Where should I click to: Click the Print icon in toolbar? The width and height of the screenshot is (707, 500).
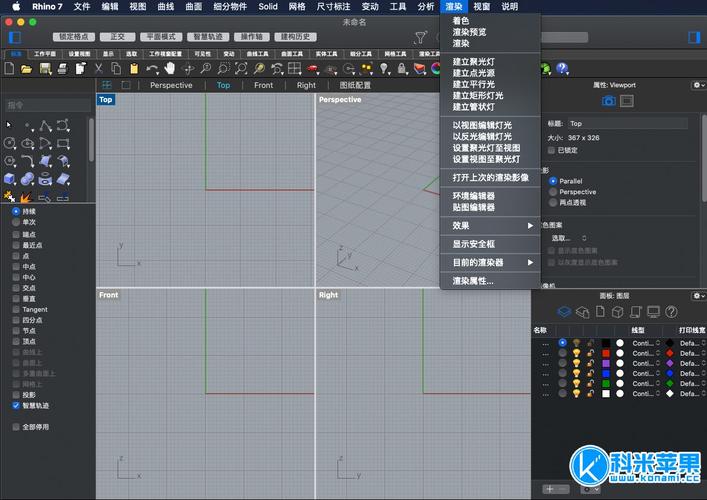(x=63, y=69)
